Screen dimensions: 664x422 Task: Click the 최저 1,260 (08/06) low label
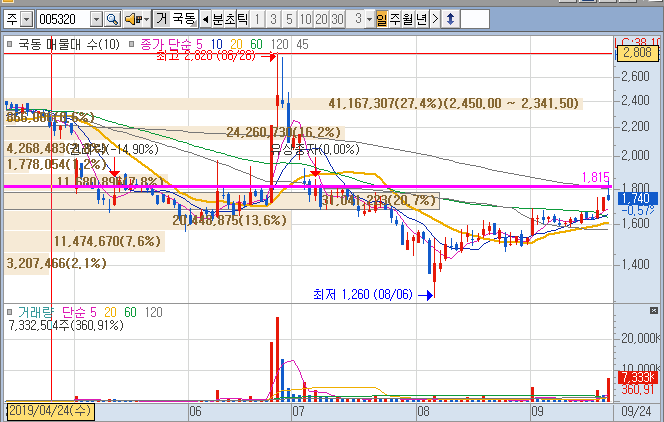[x=363, y=294]
